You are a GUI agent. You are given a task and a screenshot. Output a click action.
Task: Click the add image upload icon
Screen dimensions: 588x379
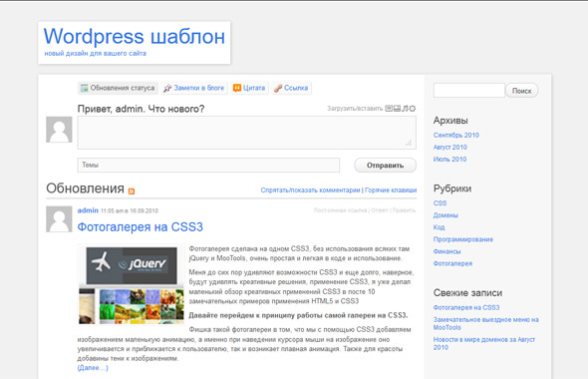click(x=389, y=109)
